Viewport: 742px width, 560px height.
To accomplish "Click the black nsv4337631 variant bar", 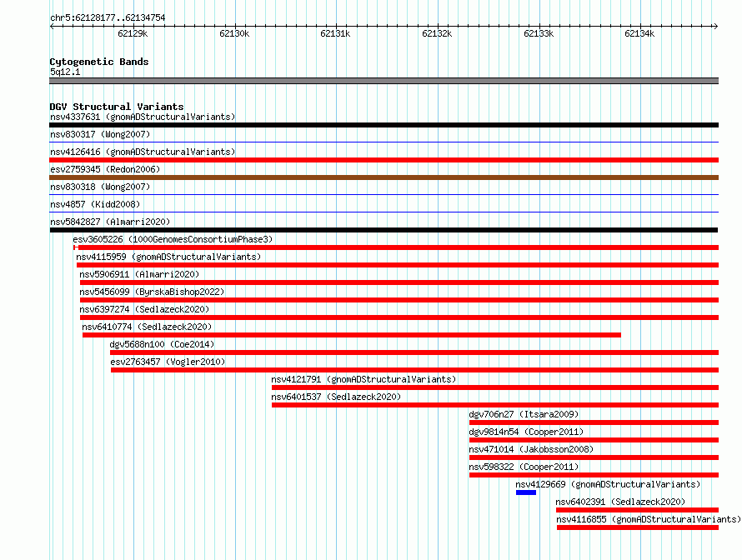I will [x=384, y=125].
